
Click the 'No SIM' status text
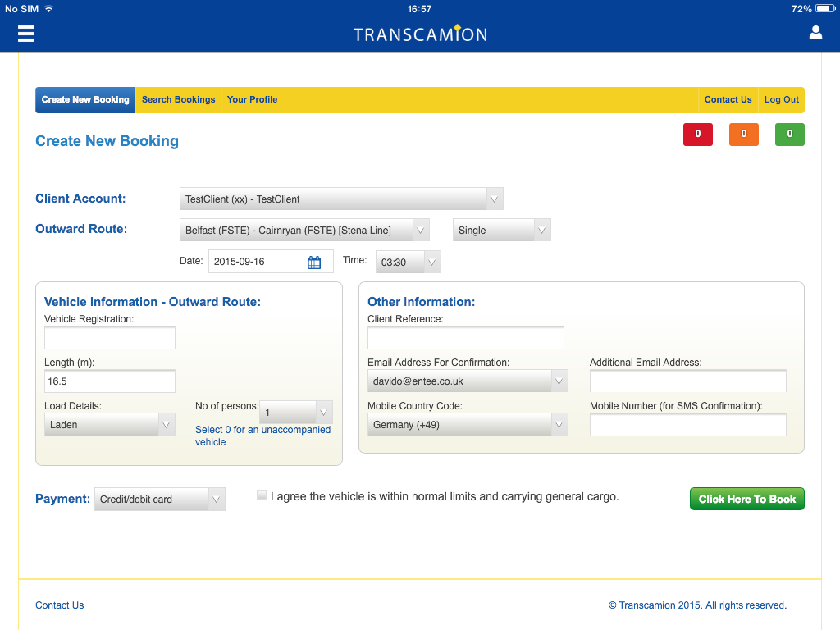[22, 8]
